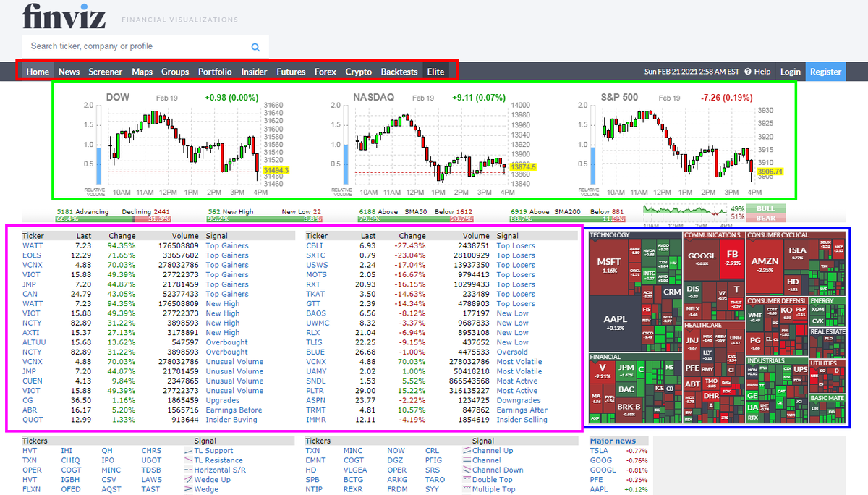Open the Forex tab
The width and height of the screenshot is (868, 495).
(325, 72)
